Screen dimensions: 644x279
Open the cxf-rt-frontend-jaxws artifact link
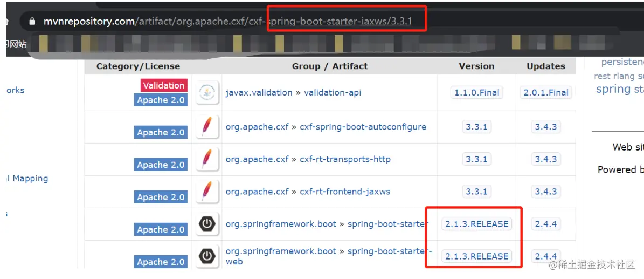(345, 192)
